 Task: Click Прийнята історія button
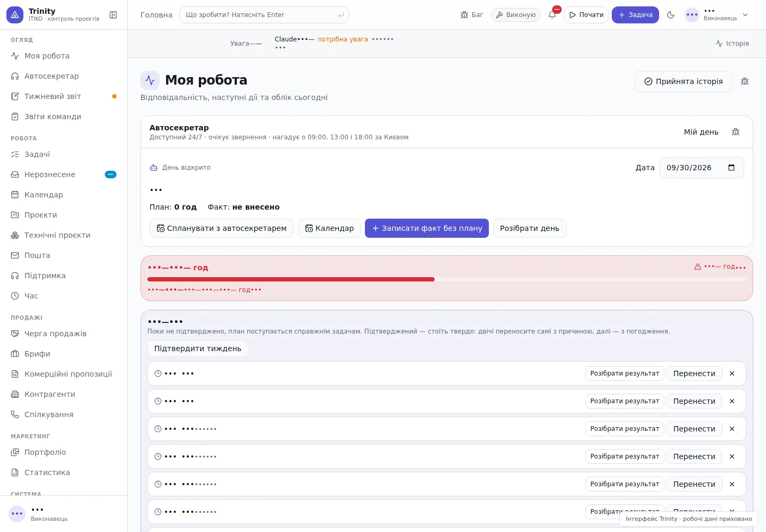(x=684, y=81)
